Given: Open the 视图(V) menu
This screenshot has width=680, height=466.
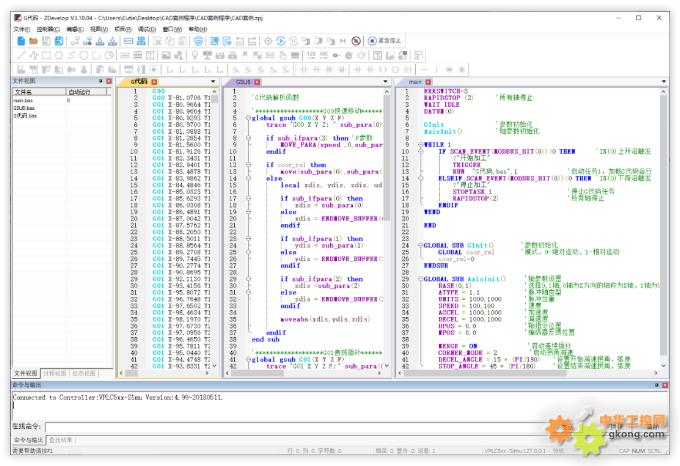Looking at the screenshot, I should coord(98,29).
